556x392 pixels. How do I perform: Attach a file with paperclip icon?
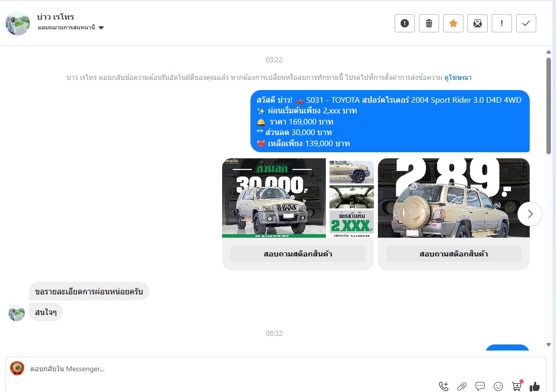(x=462, y=386)
